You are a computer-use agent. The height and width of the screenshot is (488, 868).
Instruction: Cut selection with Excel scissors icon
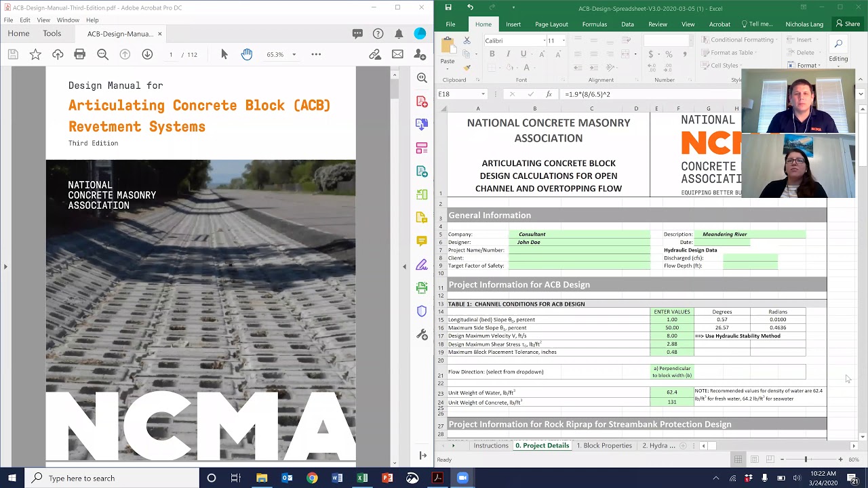(467, 41)
